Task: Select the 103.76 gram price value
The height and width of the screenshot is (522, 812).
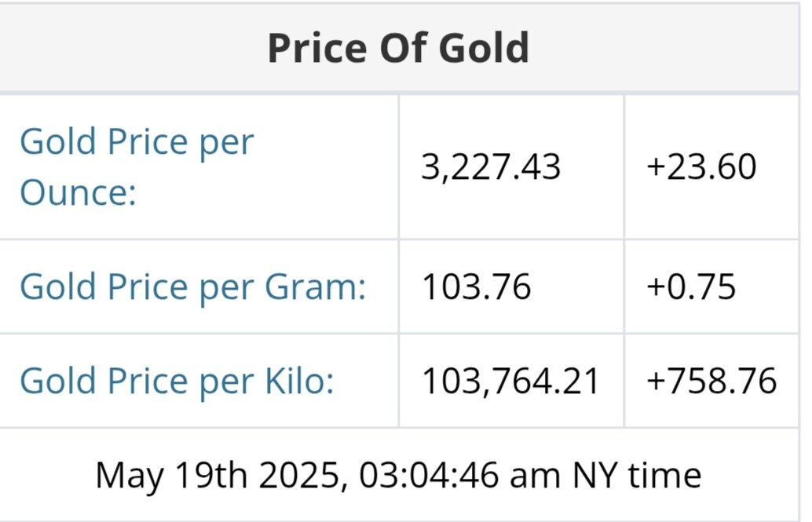Action: 476,287
